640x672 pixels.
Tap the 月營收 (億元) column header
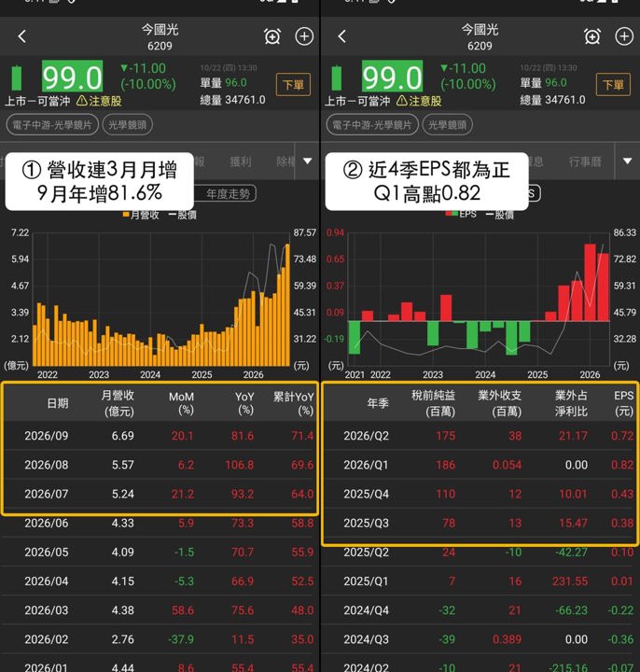(x=118, y=403)
